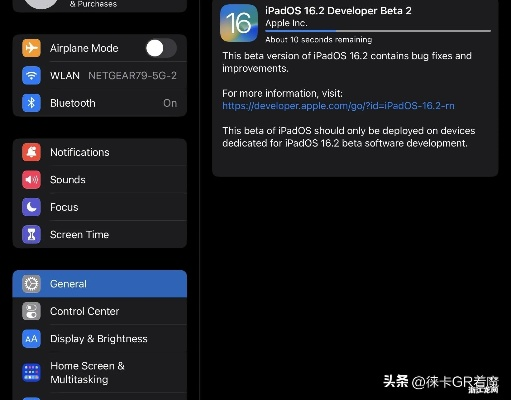This screenshot has height=400, width=511.
Task: Open the developer.apple.com release notes link
Action: tap(338, 106)
